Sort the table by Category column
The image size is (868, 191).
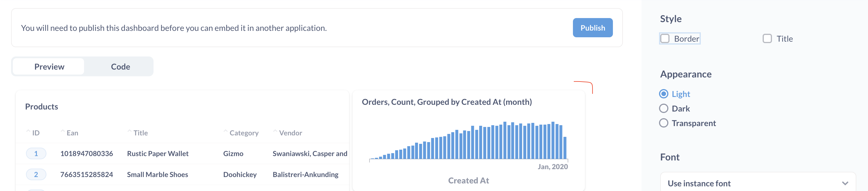[225, 131]
